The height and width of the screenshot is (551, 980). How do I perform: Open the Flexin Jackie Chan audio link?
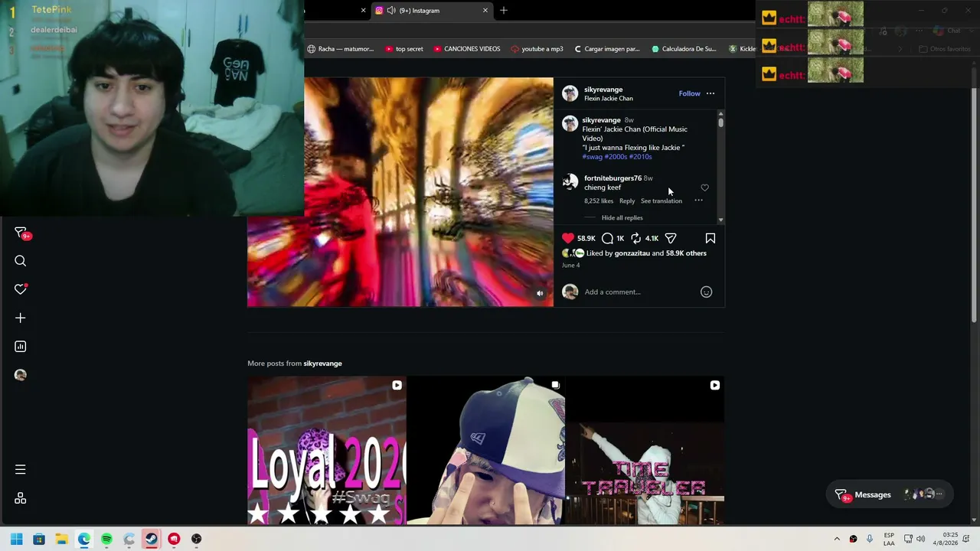click(x=609, y=98)
